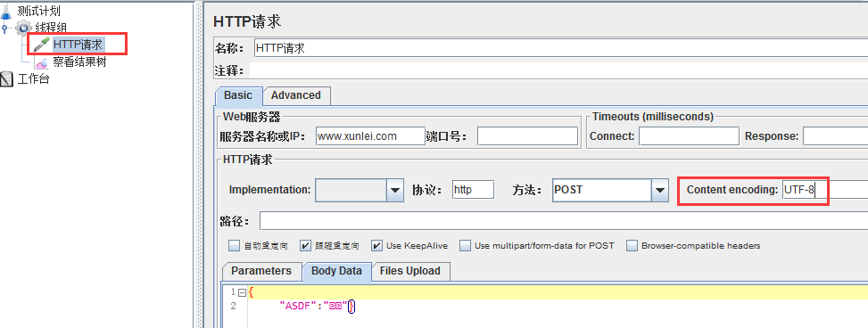Click the Thread Group gear icon
This screenshot has width=868, height=328.
23,28
